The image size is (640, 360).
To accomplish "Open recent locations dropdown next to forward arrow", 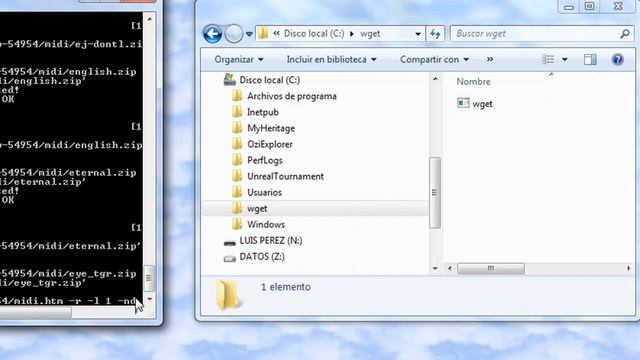I will point(249,34).
